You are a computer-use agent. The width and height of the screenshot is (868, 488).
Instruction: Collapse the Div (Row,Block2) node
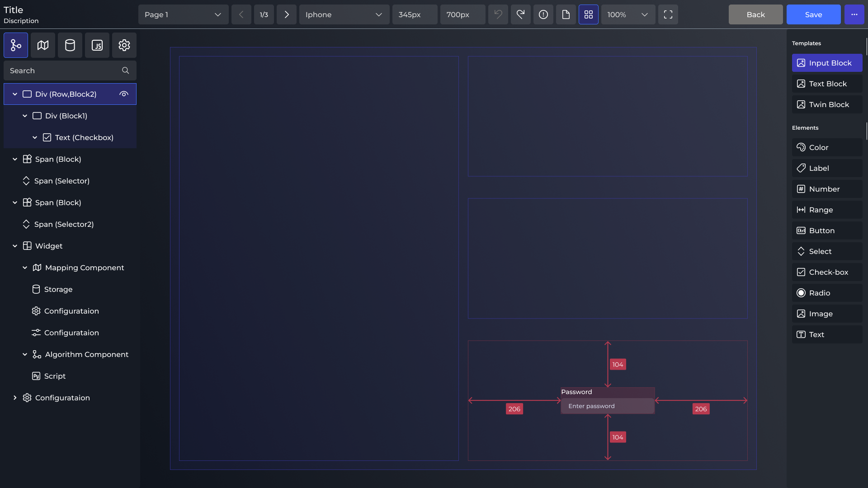15,94
